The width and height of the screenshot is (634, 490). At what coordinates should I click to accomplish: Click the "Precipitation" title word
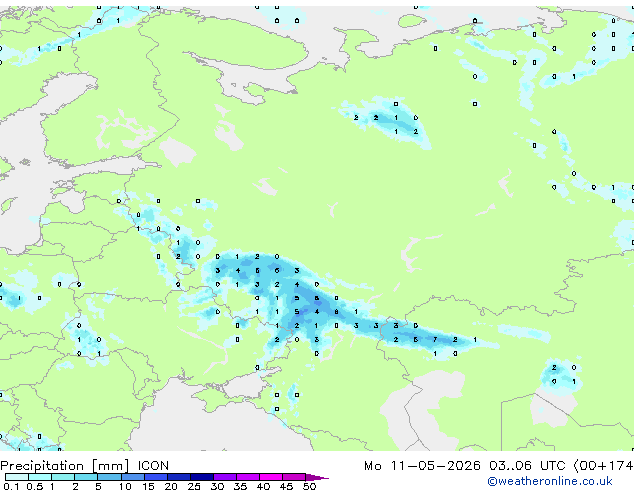pyautogui.click(x=42, y=466)
